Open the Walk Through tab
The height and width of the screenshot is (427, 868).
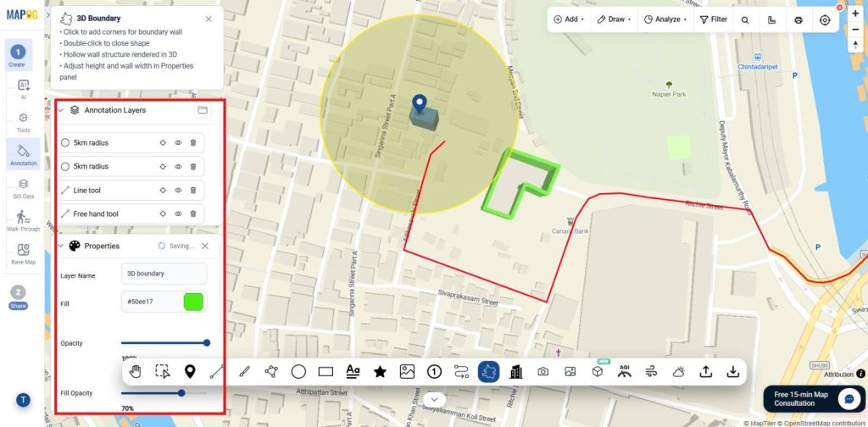(23, 220)
